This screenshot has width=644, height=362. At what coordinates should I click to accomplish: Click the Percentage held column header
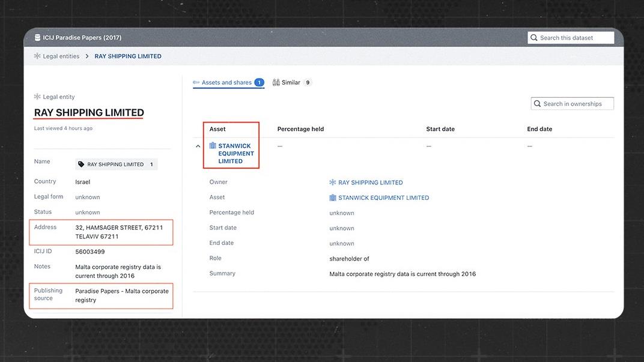(300, 129)
